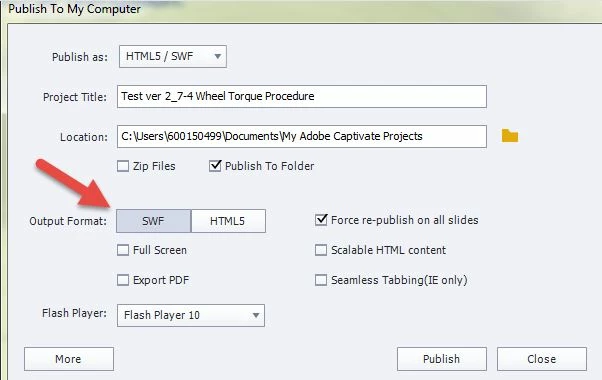Image resolution: width=602 pixels, height=380 pixels.
Task: Click the Flash Player 10 dropdown arrow
Action: click(256, 316)
